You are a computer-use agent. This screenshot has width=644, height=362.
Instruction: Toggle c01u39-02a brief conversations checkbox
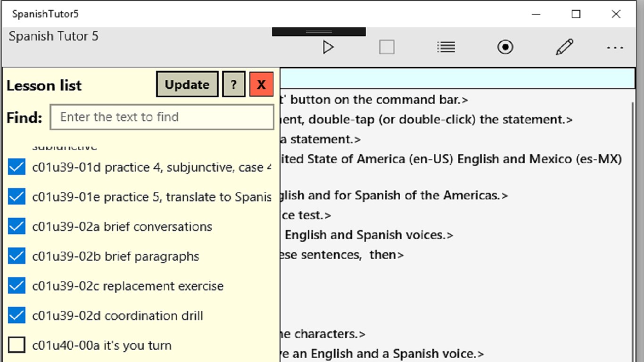(x=17, y=227)
